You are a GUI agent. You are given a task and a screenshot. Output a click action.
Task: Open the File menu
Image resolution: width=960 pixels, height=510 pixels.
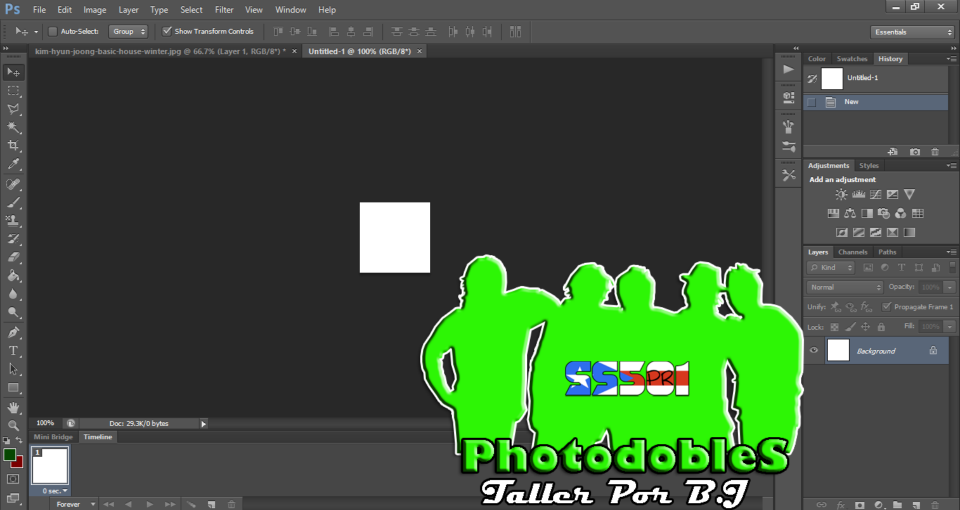(x=39, y=10)
